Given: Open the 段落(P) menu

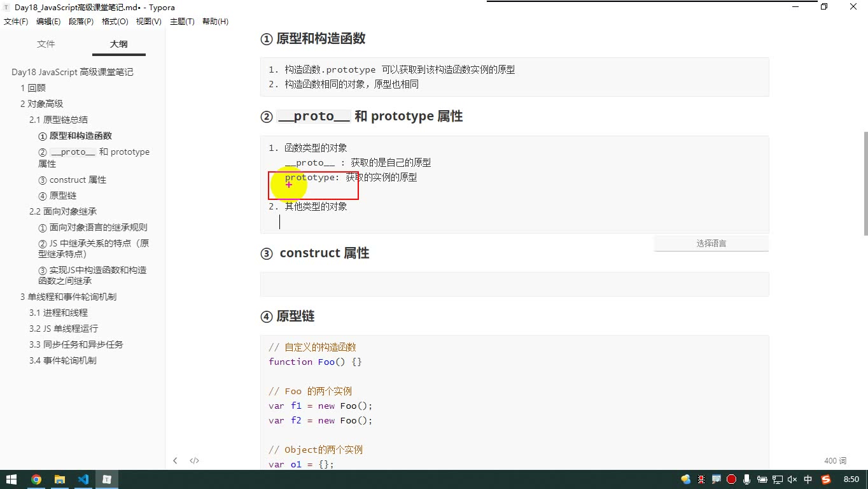Looking at the screenshot, I should coord(81,22).
